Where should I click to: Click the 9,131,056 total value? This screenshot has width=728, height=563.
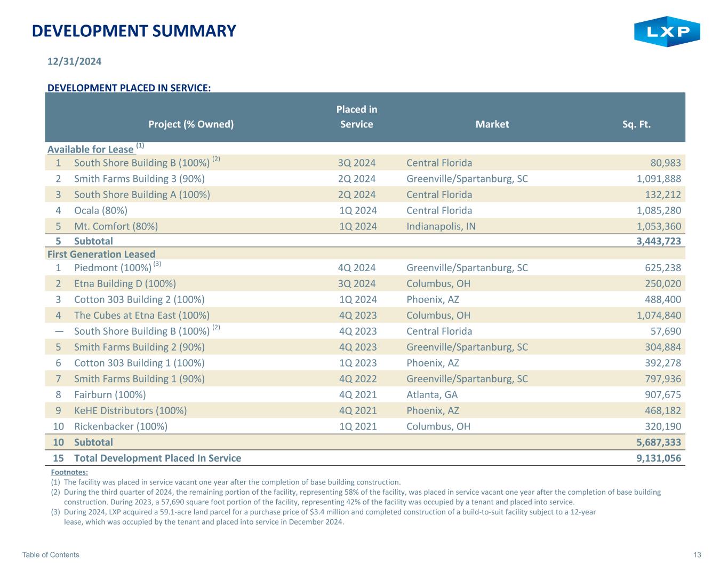[x=659, y=458]
